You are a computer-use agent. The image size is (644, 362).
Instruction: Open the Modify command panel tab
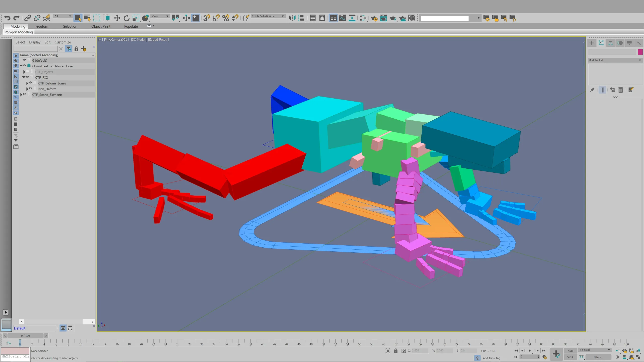601,43
